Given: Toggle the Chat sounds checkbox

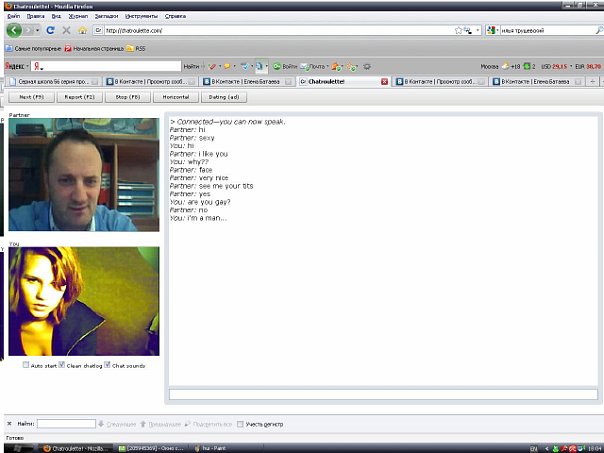Looking at the screenshot, I should coord(107,365).
